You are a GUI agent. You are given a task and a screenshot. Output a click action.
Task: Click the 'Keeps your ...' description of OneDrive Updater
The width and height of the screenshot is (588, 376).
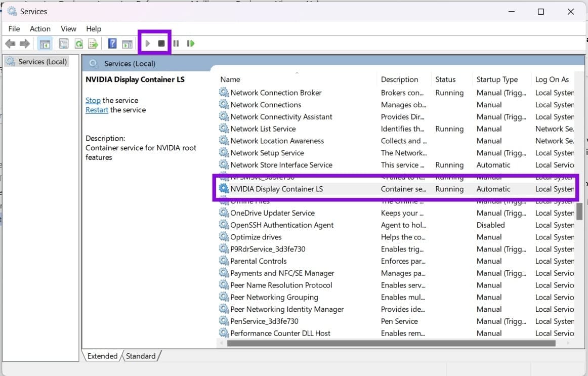point(402,213)
